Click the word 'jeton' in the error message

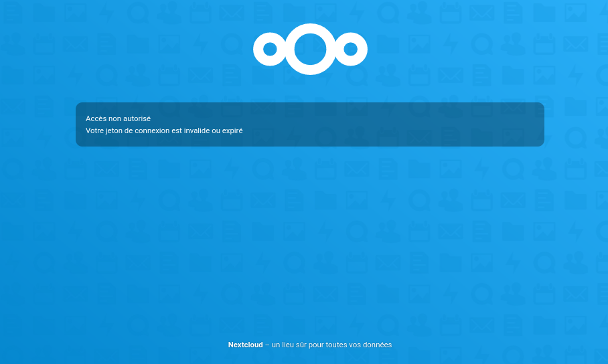pyautogui.click(x=114, y=130)
